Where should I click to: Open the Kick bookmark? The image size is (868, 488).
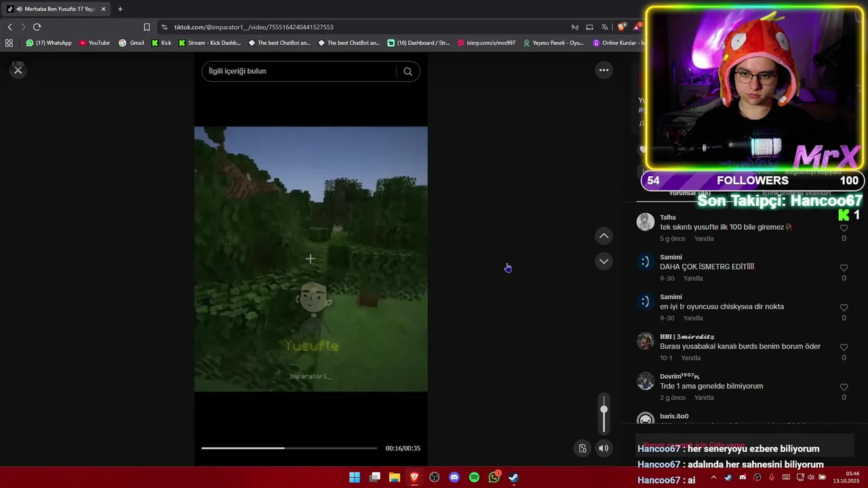tap(161, 43)
